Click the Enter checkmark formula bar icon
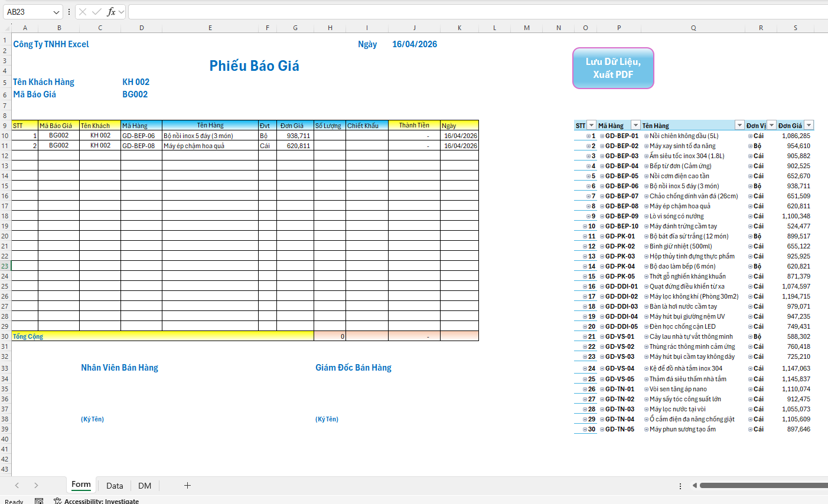Viewport: 828px width, 504px height. [x=96, y=12]
